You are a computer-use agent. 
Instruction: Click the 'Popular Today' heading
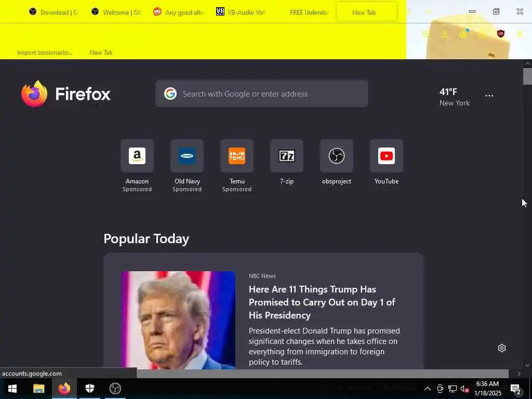pos(146,239)
